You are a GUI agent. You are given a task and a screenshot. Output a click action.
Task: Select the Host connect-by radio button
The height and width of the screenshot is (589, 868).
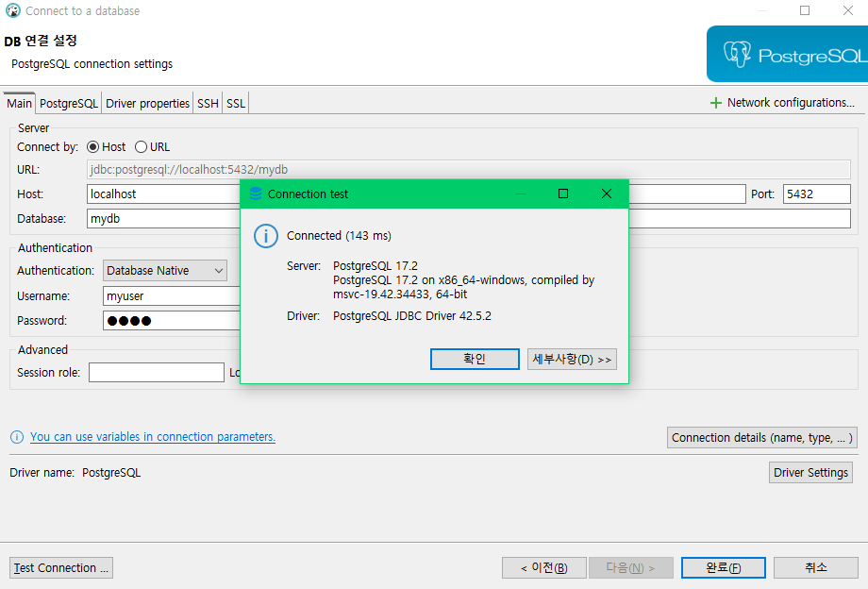tap(93, 146)
